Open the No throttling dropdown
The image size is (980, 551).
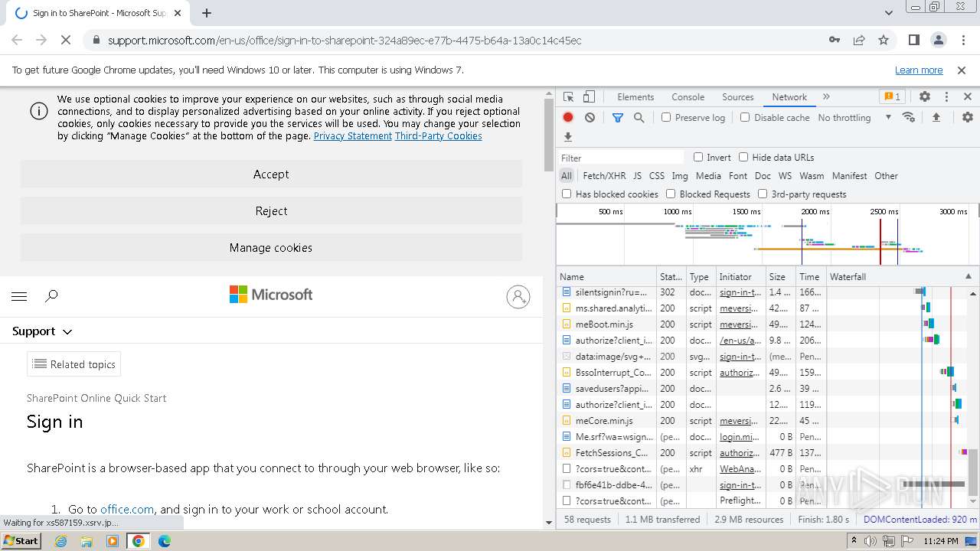[854, 117]
